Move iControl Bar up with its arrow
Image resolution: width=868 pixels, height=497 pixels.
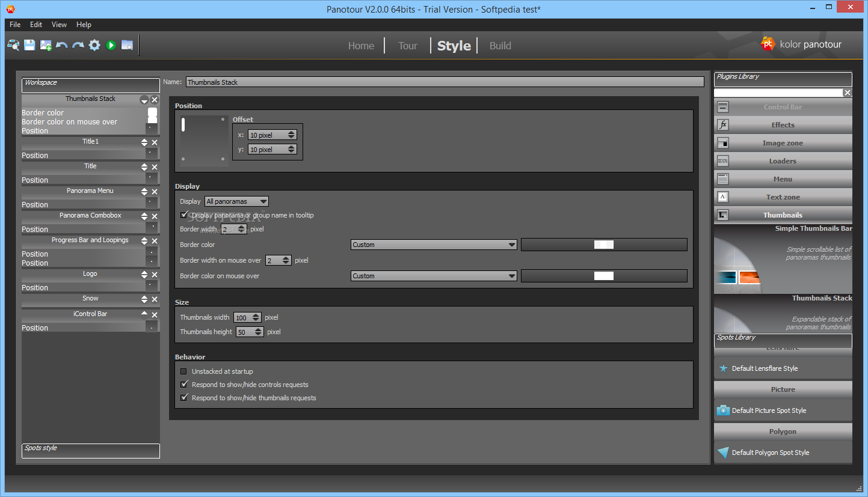(x=144, y=314)
